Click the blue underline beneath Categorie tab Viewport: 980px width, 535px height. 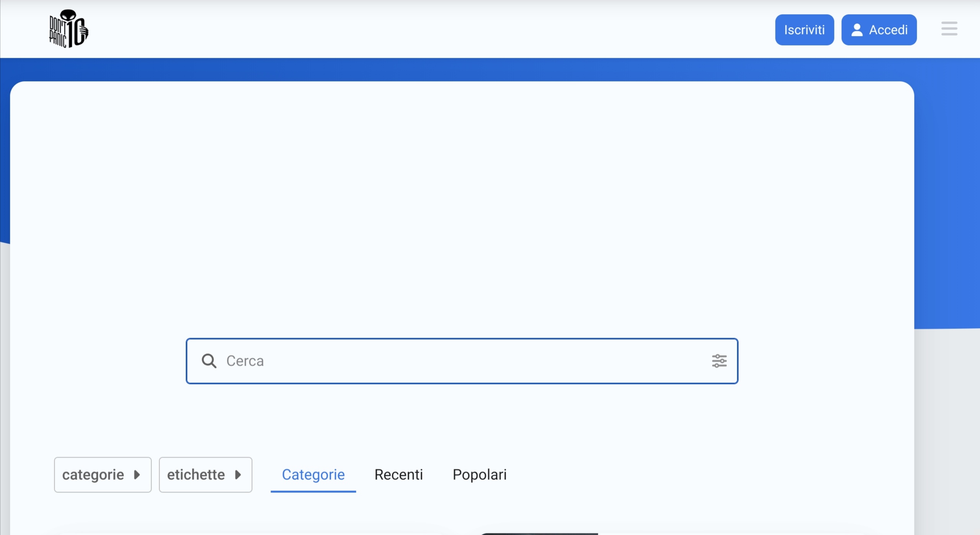click(x=313, y=491)
